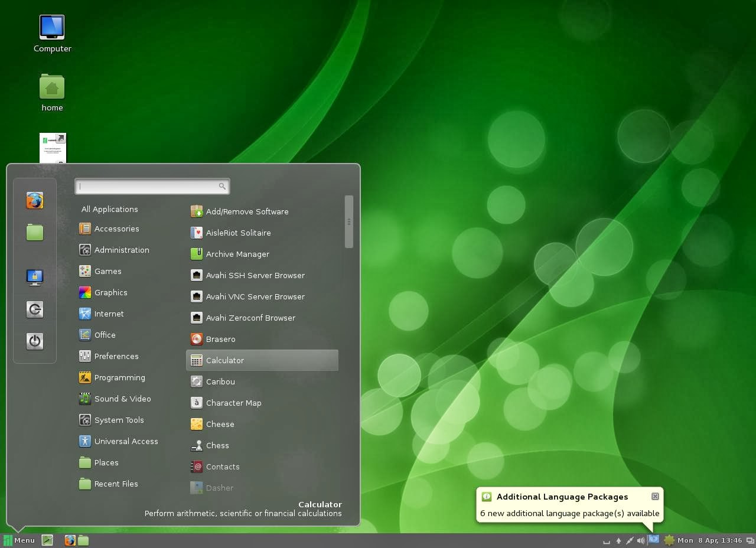Viewport: 756px width, 548px height.
Task: Launch AisleRiot Solitaire
Action: (x=238, y=233)
